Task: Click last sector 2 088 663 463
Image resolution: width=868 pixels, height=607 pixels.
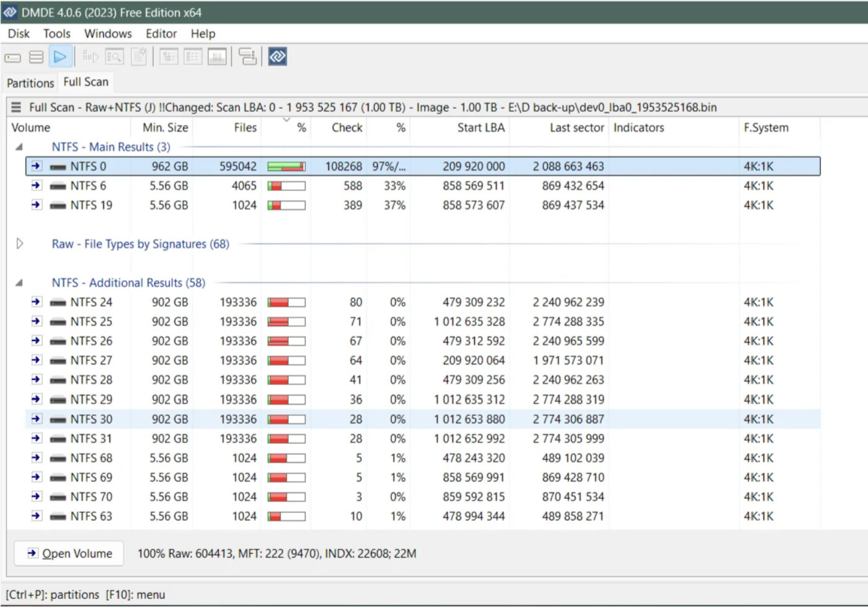Action: click(568, 166)
